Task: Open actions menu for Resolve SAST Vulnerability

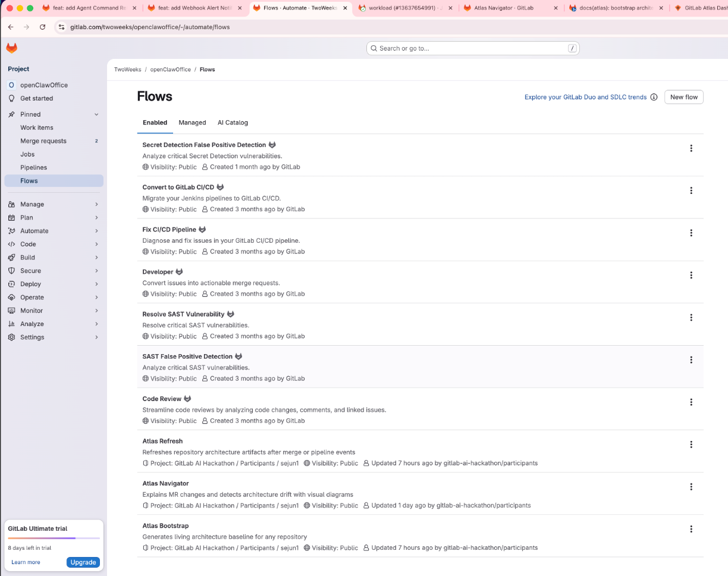Action: click(x=691, y=317)
